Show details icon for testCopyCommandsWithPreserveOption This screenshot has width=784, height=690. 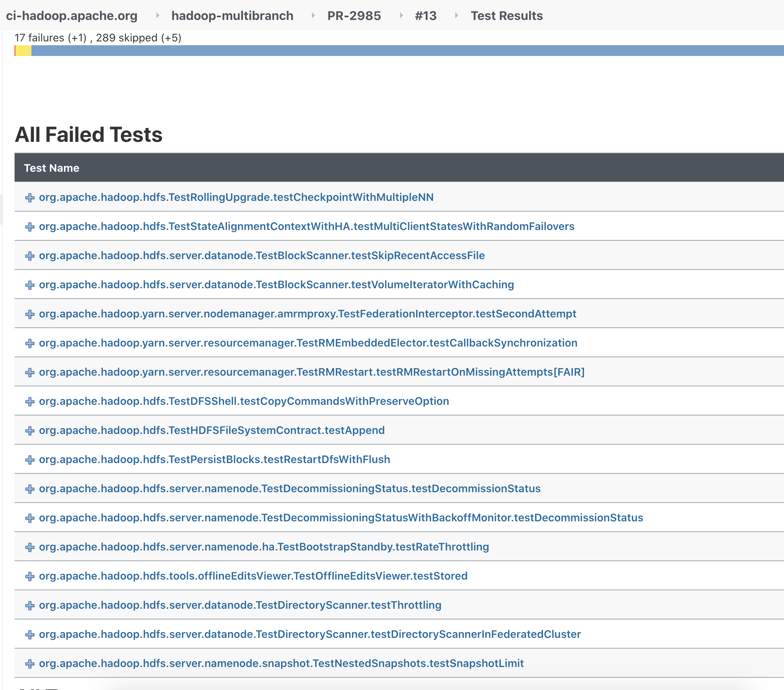[30, 402]
